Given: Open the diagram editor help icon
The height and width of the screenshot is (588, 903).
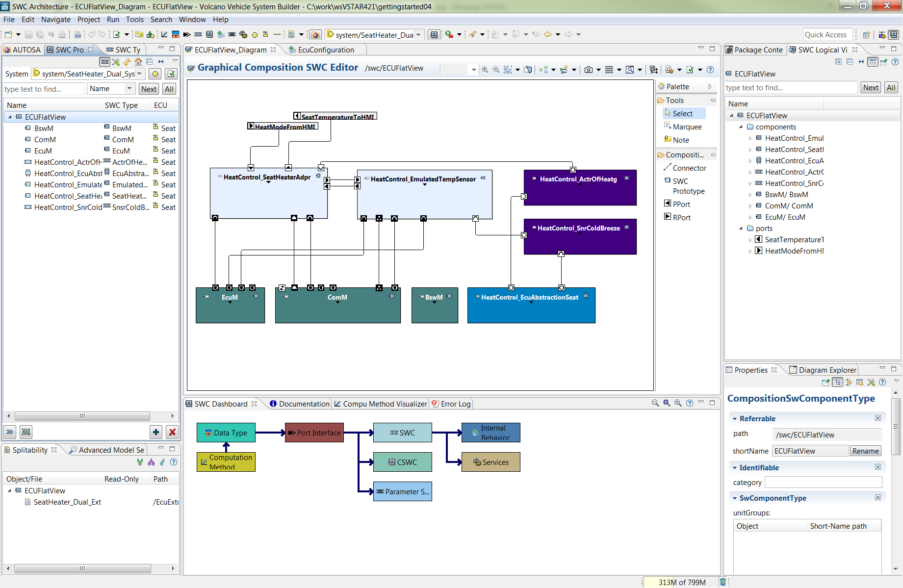Looking at the screenshot, I should pos(710,70).
